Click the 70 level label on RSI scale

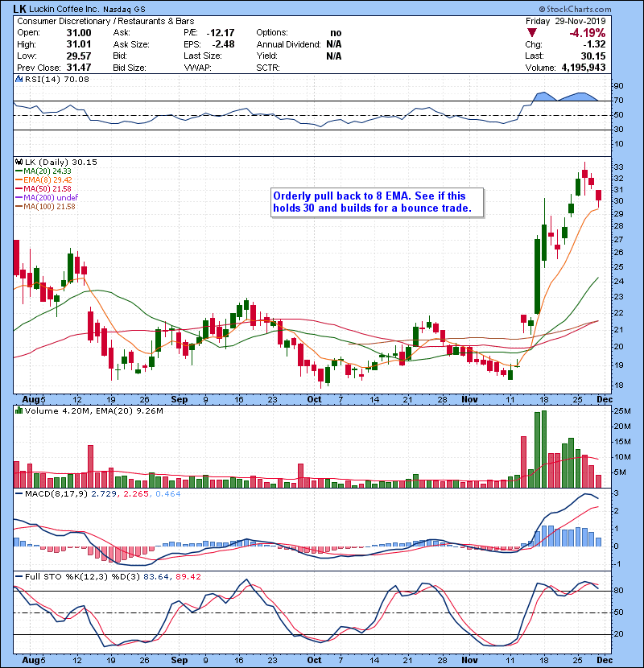tap(618, 101)
